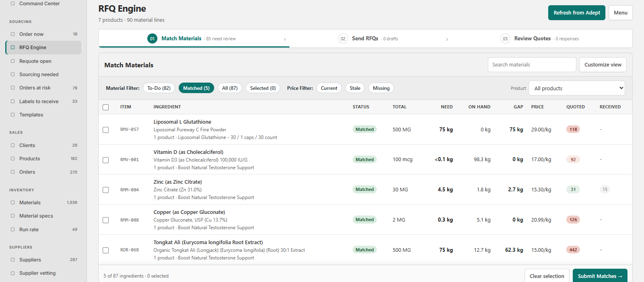Click the step 02 circle badge
This screenshot has height=282, width=644.
click(343, 39)
